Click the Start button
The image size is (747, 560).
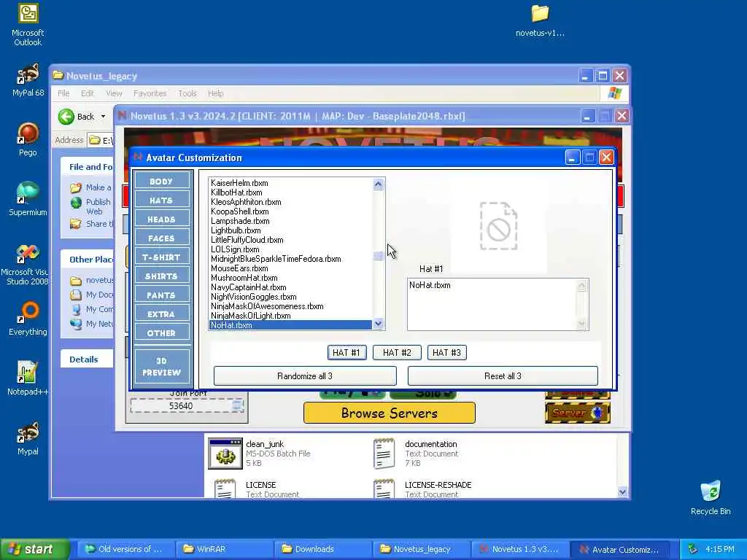click(34, 549)
